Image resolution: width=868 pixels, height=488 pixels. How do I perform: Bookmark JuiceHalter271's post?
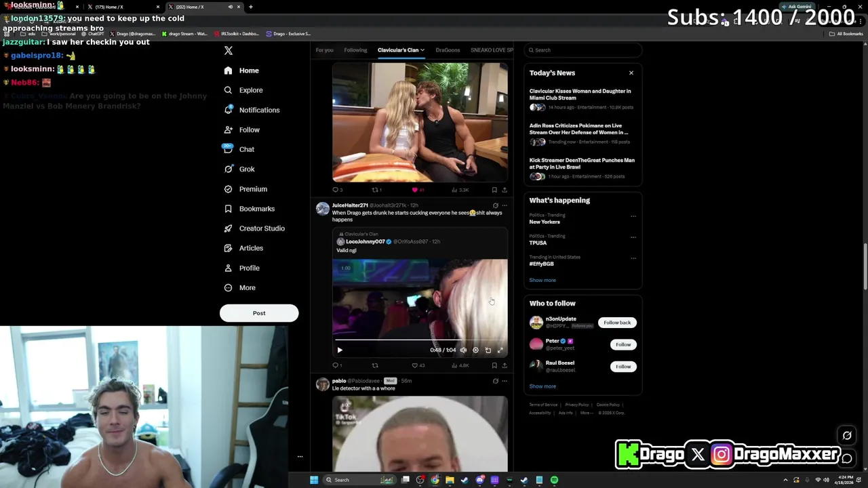(494, 365)
